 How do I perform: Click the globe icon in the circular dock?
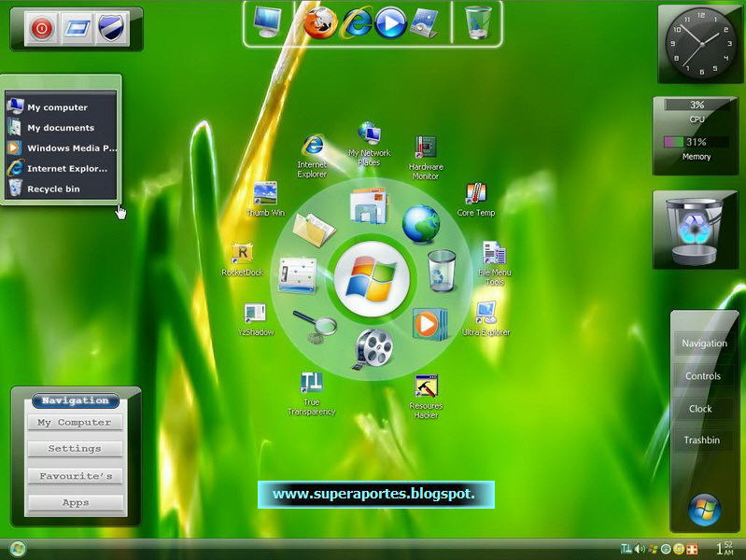click(x=421, y=224)
